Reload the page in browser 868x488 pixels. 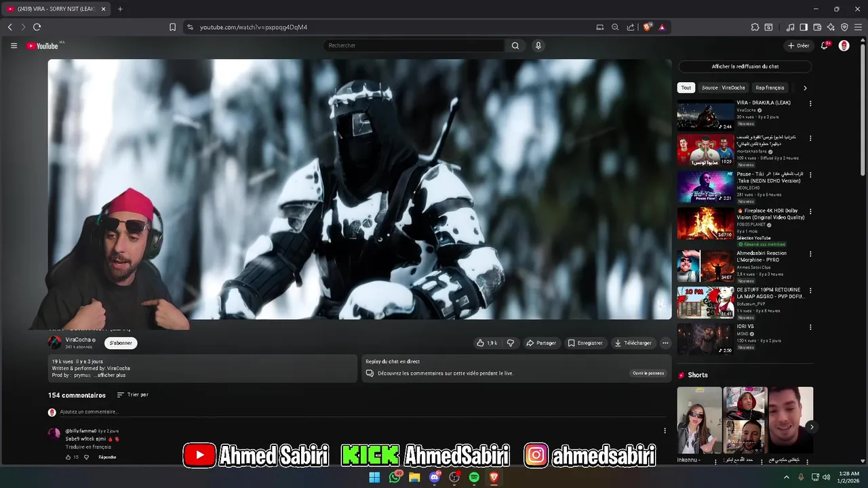point(37,27)
